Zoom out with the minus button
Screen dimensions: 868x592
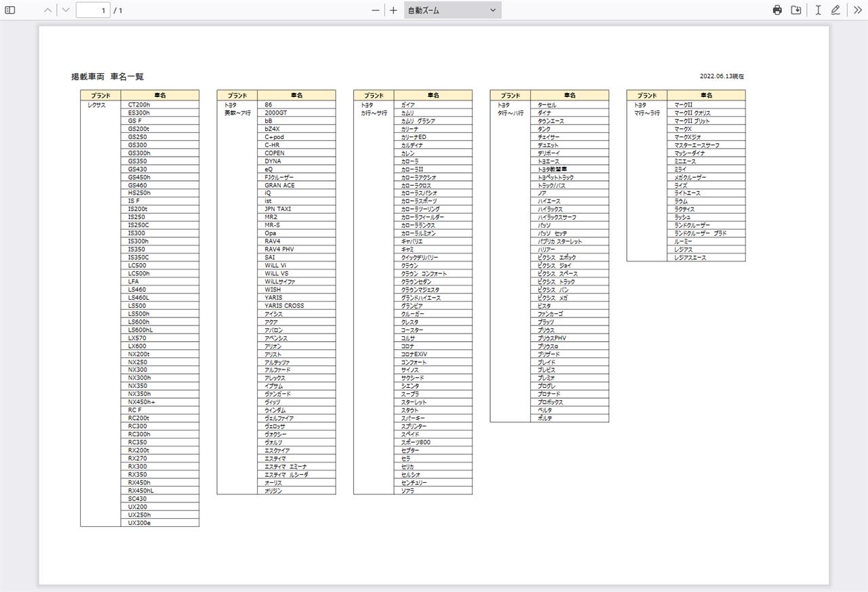click(x=376, y=10)
